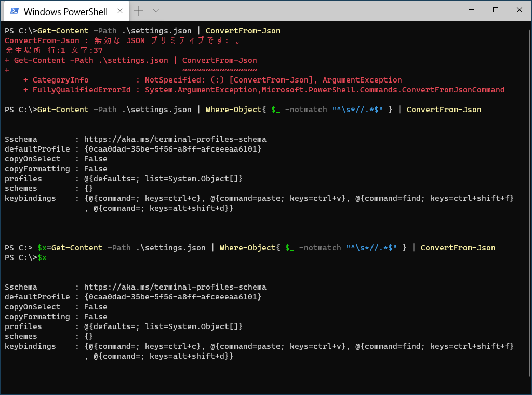532x395 pixels.
Task: Open the schema URL in the $x output
Action: (x=175, y=287)
